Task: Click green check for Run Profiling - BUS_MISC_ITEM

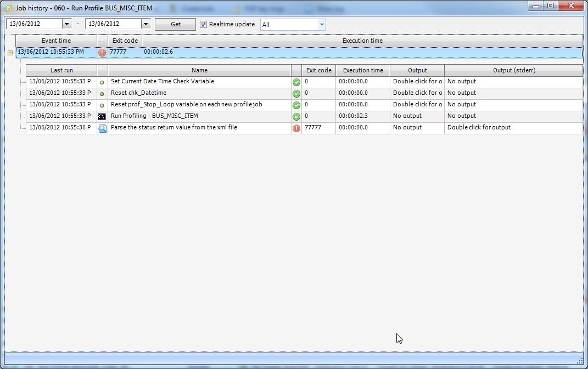Action: click(296, 116)
